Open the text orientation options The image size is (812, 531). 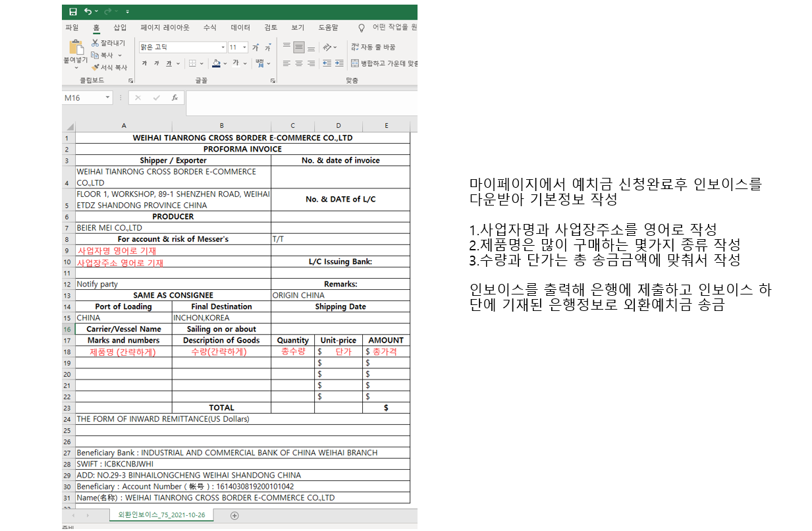tap(329, 47)
